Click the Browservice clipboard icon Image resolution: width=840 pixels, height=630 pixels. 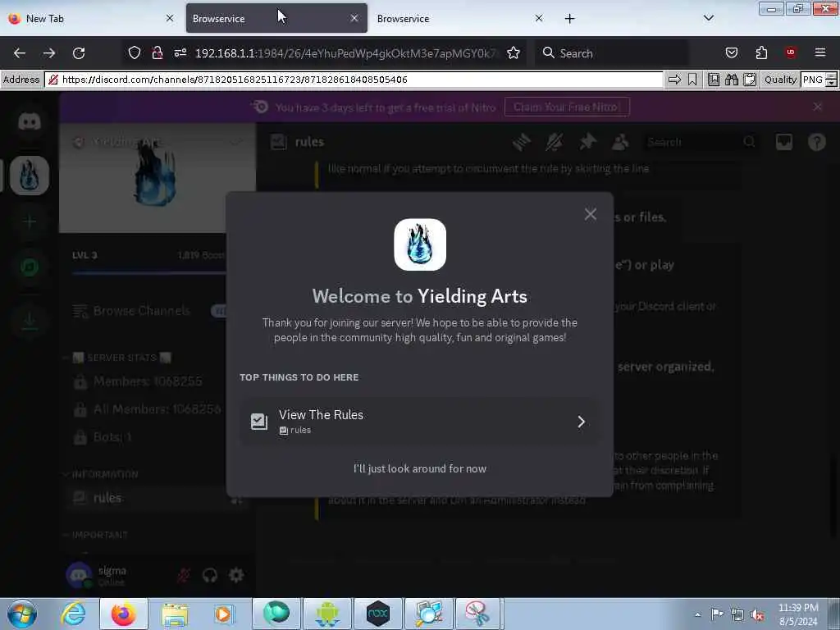pos(750,80)
